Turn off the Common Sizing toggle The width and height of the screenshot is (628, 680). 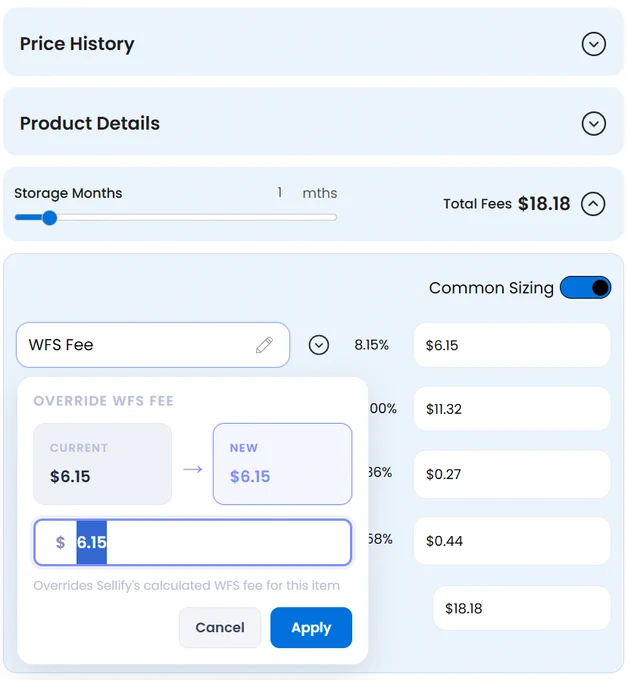[x=585, y=288]
